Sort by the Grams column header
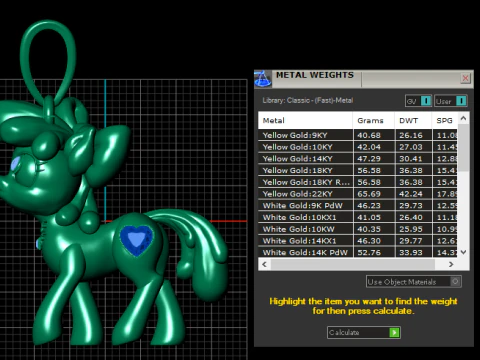Screen dimensions: 480x360 tap(374, 121)
